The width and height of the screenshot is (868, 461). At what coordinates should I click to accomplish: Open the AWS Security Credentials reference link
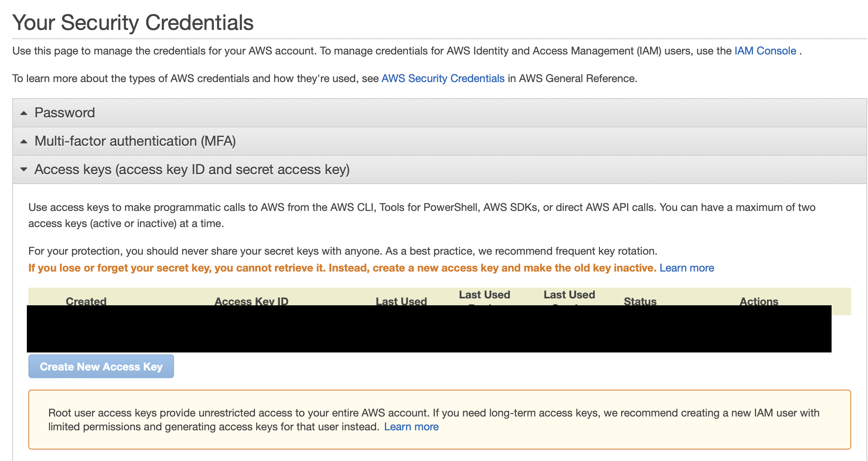[x=443, y=79]
